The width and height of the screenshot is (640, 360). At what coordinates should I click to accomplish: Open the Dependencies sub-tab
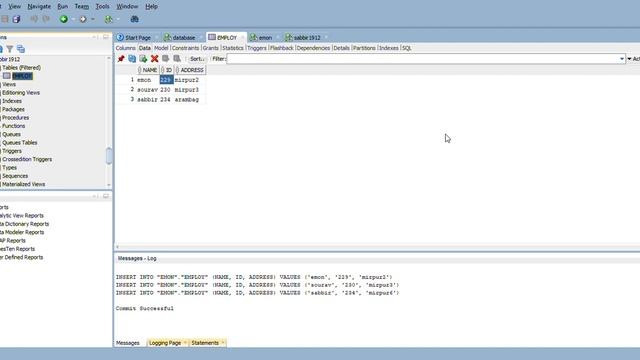point(313,48)
